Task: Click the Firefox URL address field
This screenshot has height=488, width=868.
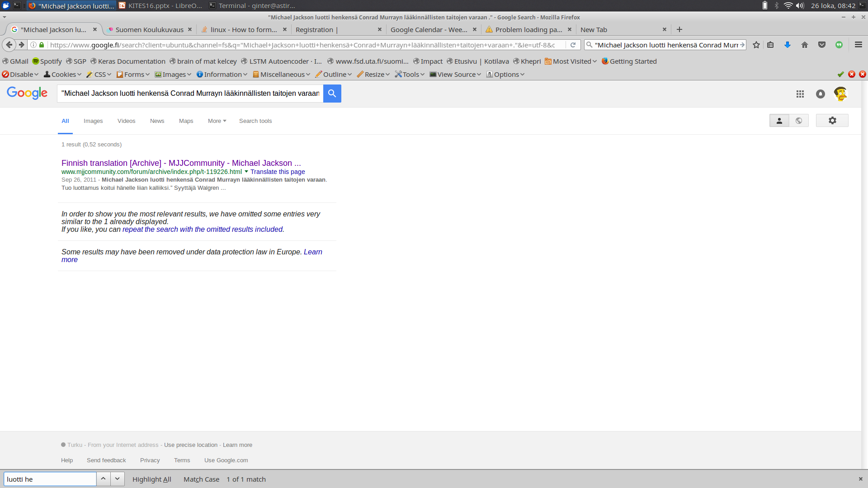Action: click(303, 45)
